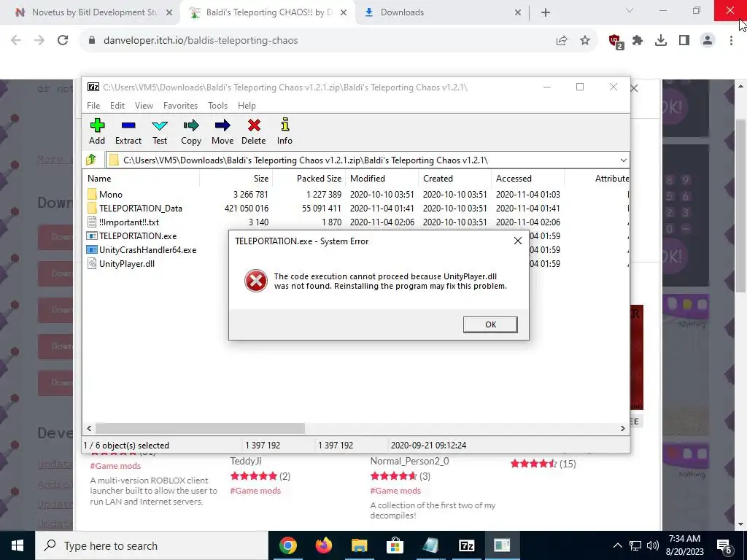Screen dimensions: 747x560
Task: Open the File menu in 7-Zip
Action: (x=93, y=106)
